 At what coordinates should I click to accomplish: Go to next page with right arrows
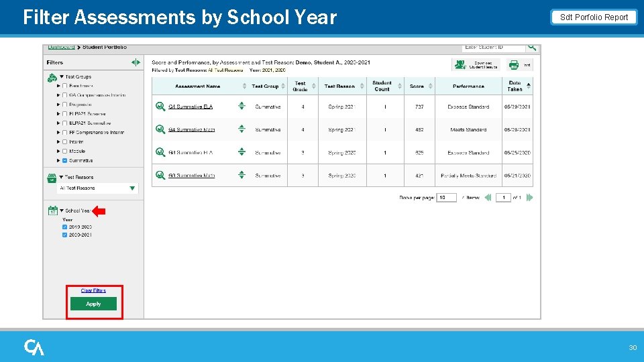[529, 197]
